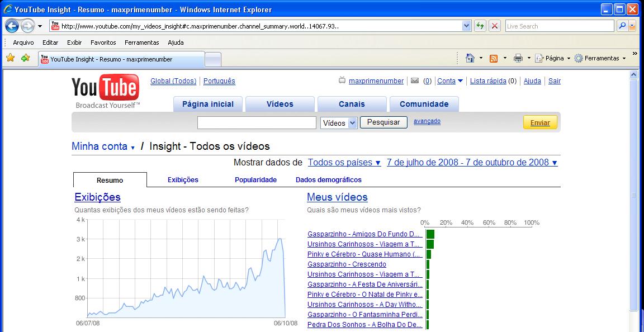The width and height of the screenshot is (644, 332).
Task: Open the Canais navigation tab
Action: click(x=352, y=104)
